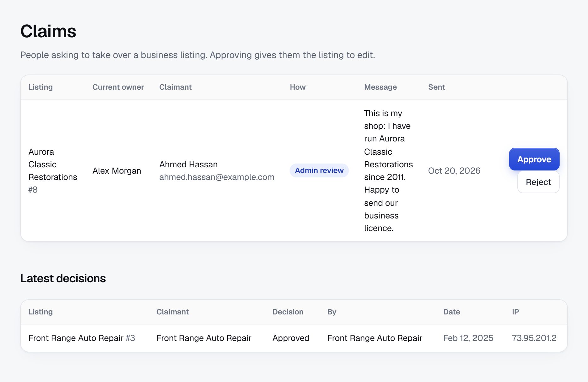Screen dimensions: 588x382
Task: Click the Latest decisions heading
Action: (63, 278)
